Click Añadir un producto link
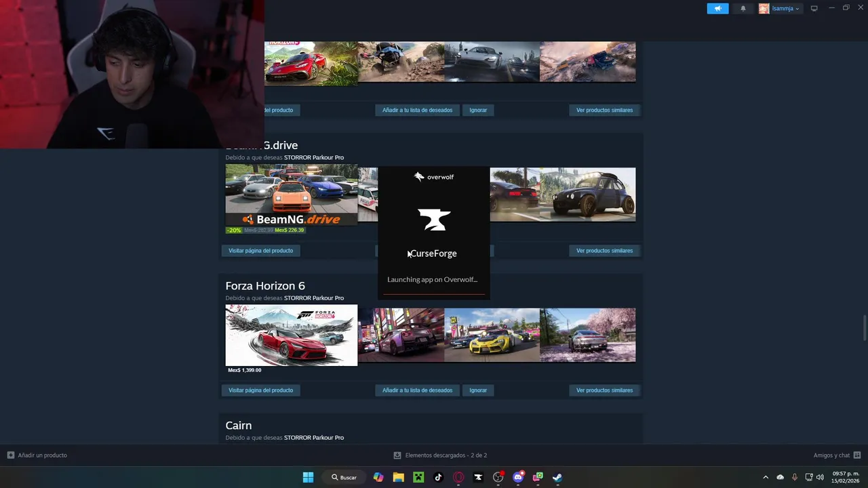The image size is (868, 488). 42,455
